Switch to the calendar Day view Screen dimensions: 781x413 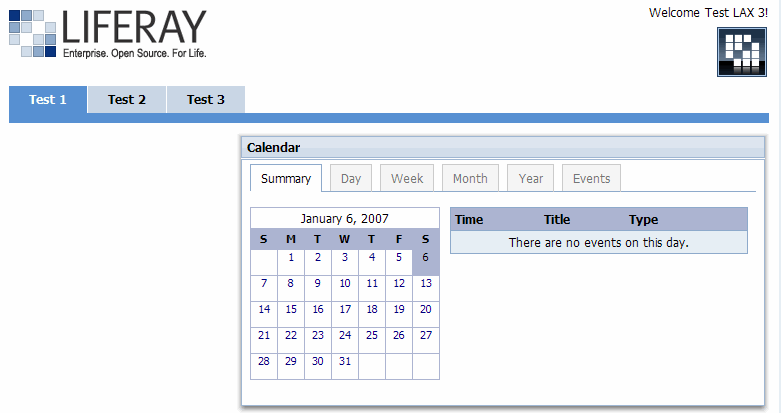point(351,179)
